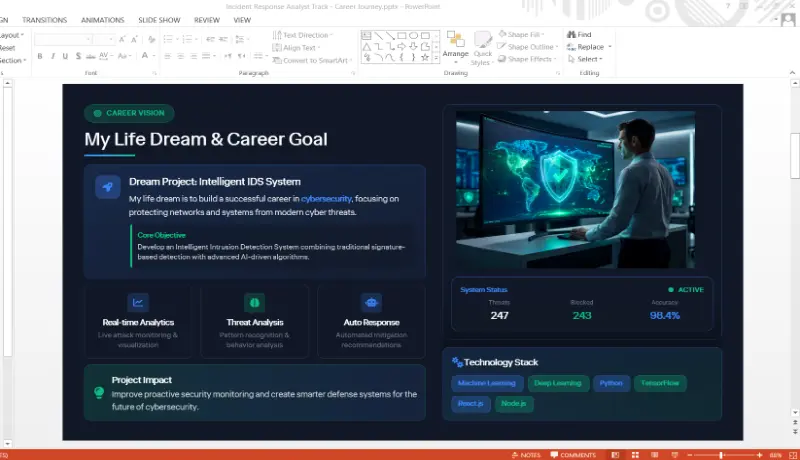This screenshot has width=800, height=460.
Task: Open character spacing dropdown
Action: click(105, 56)
